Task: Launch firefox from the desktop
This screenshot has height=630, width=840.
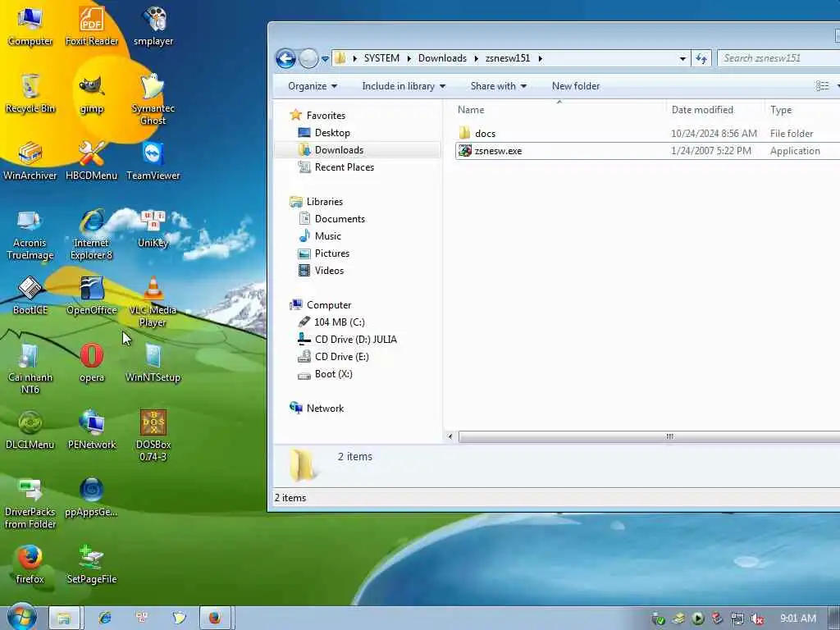Action: (30, 564)
